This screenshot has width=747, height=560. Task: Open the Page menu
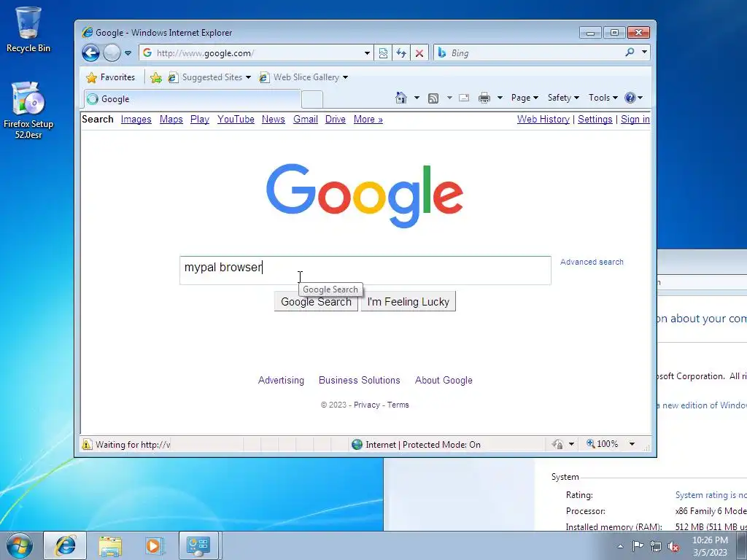click(525, 98)
